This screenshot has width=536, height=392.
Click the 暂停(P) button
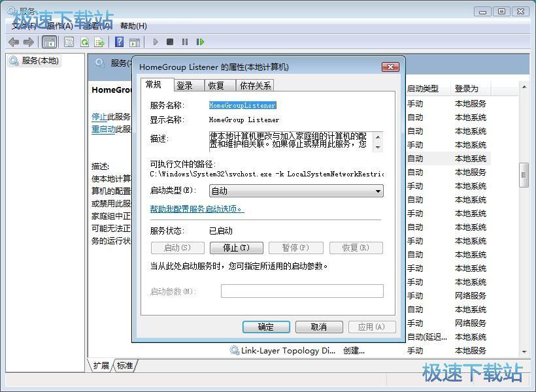(x=295, y=248)
